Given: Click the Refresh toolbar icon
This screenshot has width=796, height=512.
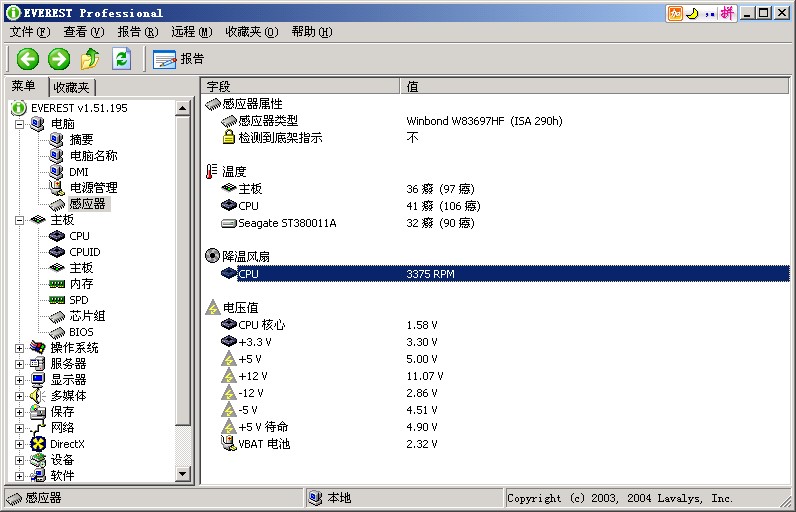Looking at the screenshot, I should [x=122, y=59].
